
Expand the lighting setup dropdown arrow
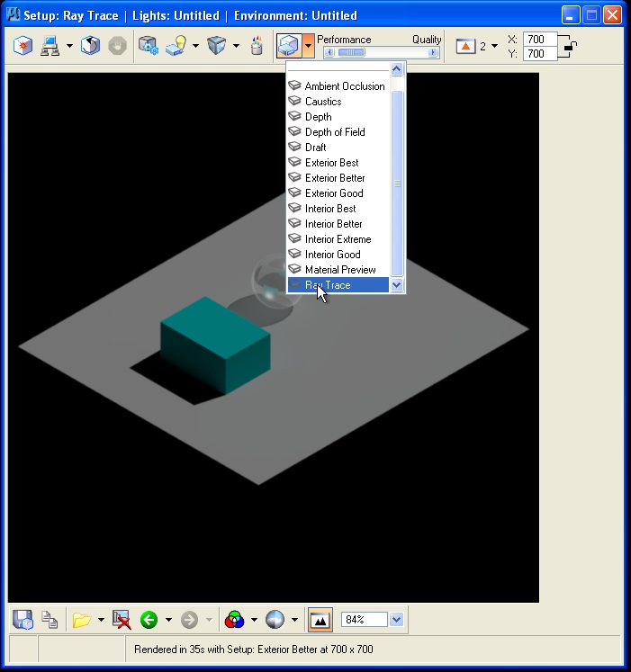(195, 46)
